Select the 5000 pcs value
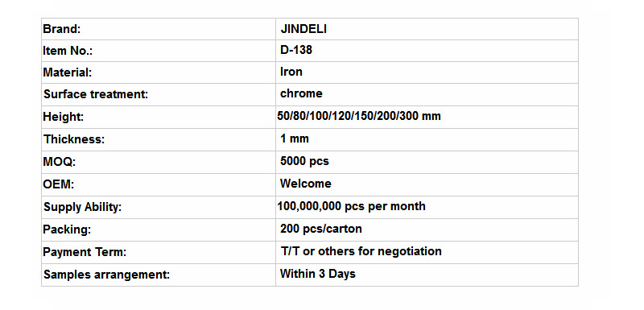Image resolution: width=644 pixels, height=310 pixels. (304, 161)
